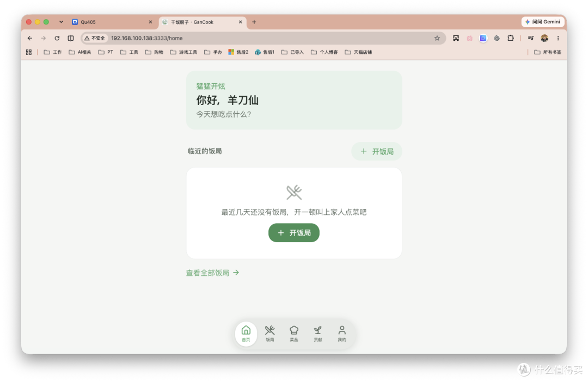Click the first extension icon right of the star
This screenshot has width=588, height=382.
[456, 38]
